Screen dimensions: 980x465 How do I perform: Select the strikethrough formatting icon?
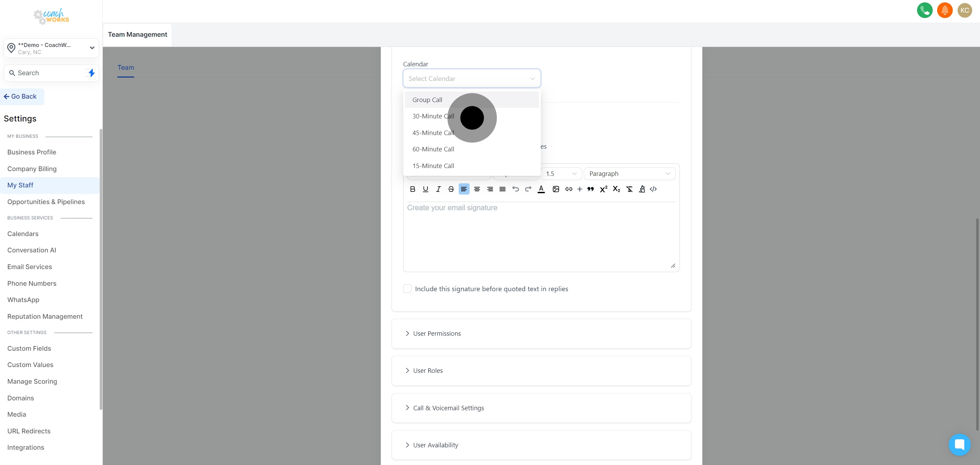(451, 189)
